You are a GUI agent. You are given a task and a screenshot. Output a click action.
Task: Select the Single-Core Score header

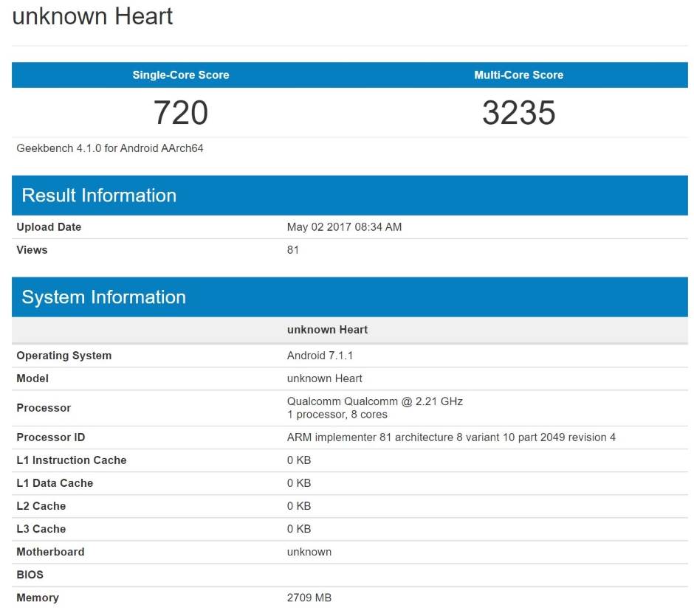pyautogui.click(x=180, y=75)
